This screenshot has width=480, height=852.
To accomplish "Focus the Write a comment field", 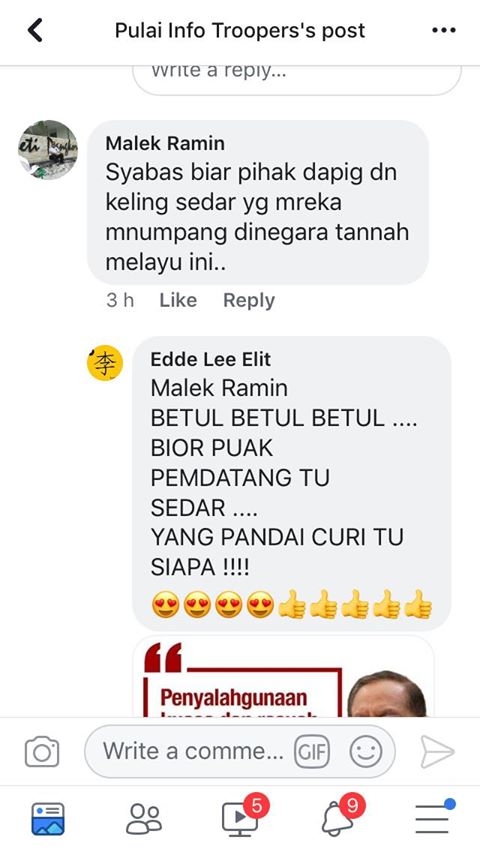I will [240, 751].
